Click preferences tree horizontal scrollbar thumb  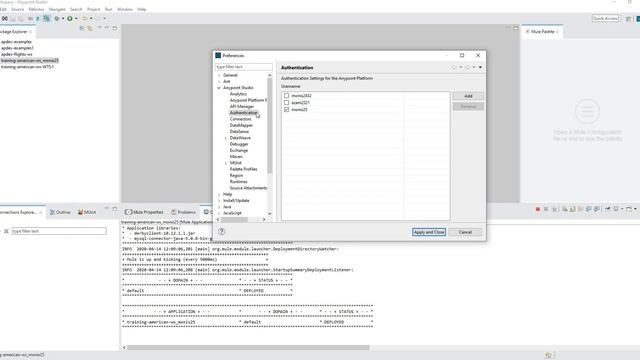[234, 220]
